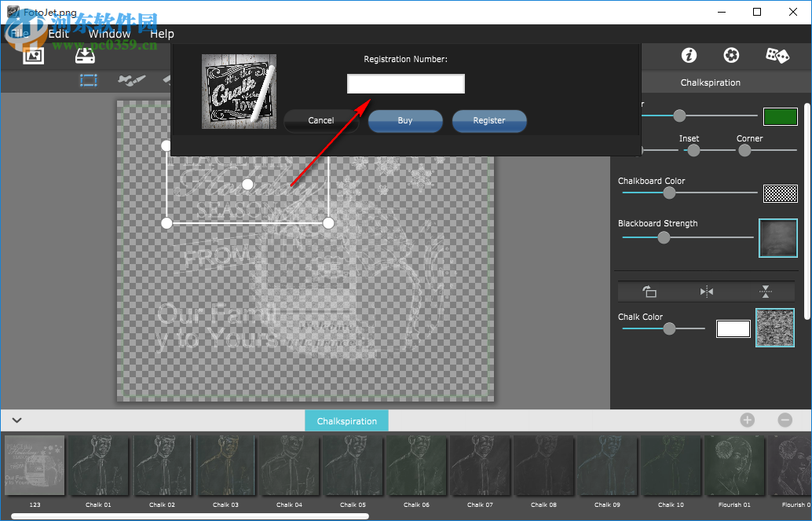Screen dimensions: 812x521
Task: Open the Edit menu
Action: pyautogui.click(x=59, y=34)
